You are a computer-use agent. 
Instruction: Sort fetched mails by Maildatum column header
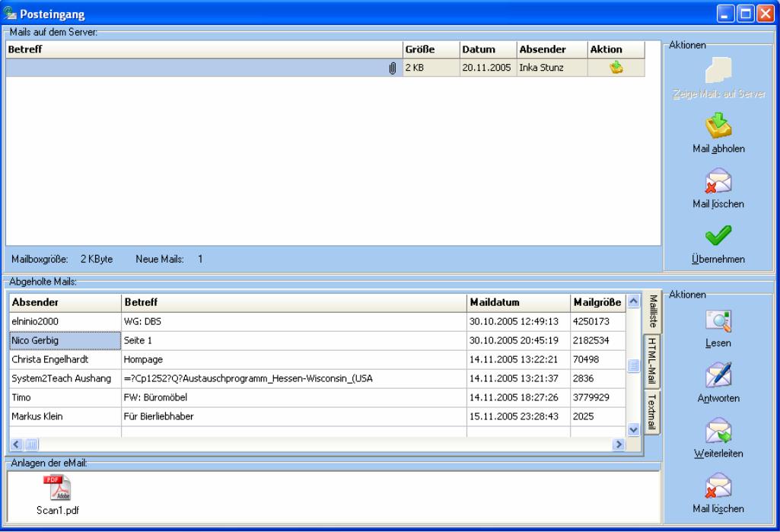point(517,302)
